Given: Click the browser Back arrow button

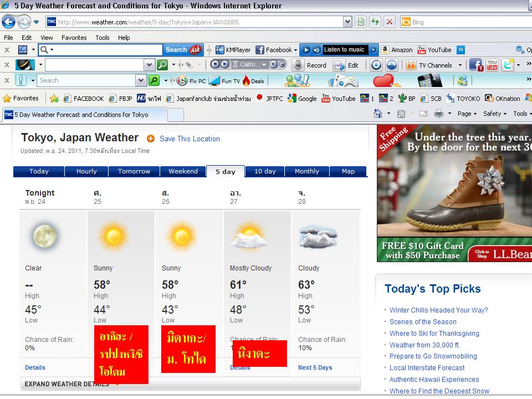Looking at the screenshot, I should pos(8,22).
